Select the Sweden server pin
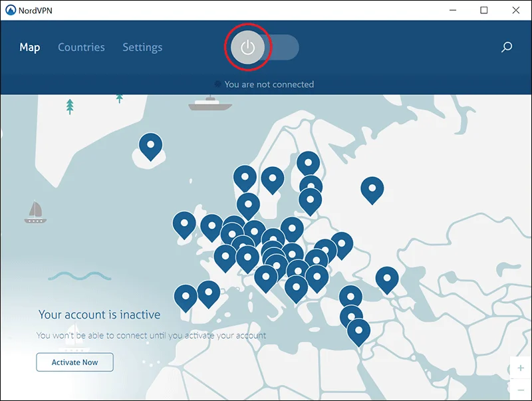The width and height of the screenshot is (532, 401). tap(273, 180)
